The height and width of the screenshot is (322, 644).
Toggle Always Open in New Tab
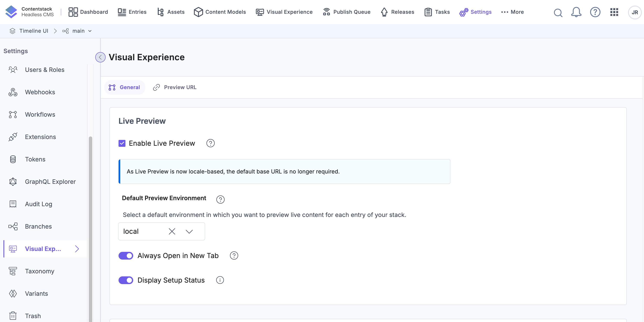point(126,256)
